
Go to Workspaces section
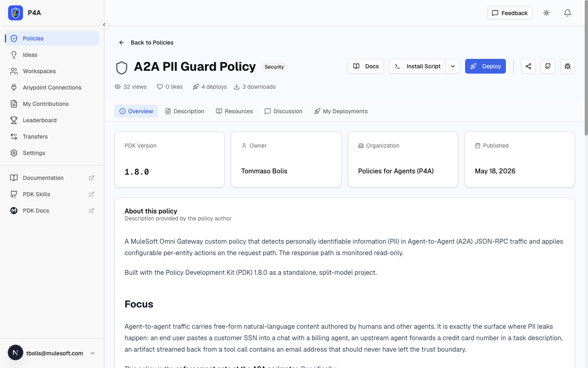tap(52, 71)
